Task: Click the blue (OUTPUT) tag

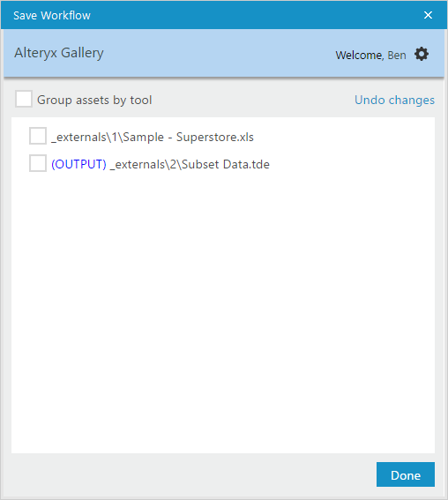Action: [x=78, y=165]
